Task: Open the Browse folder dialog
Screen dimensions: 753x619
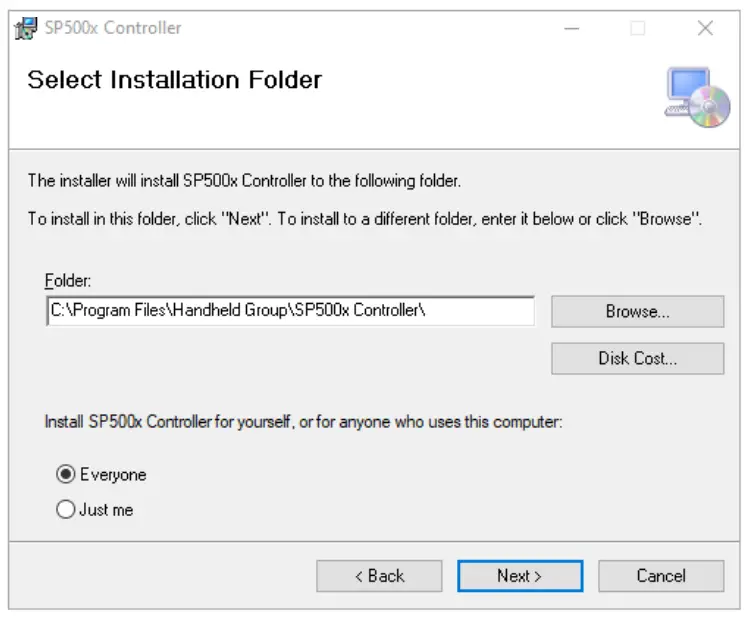Action: point(637,312)
